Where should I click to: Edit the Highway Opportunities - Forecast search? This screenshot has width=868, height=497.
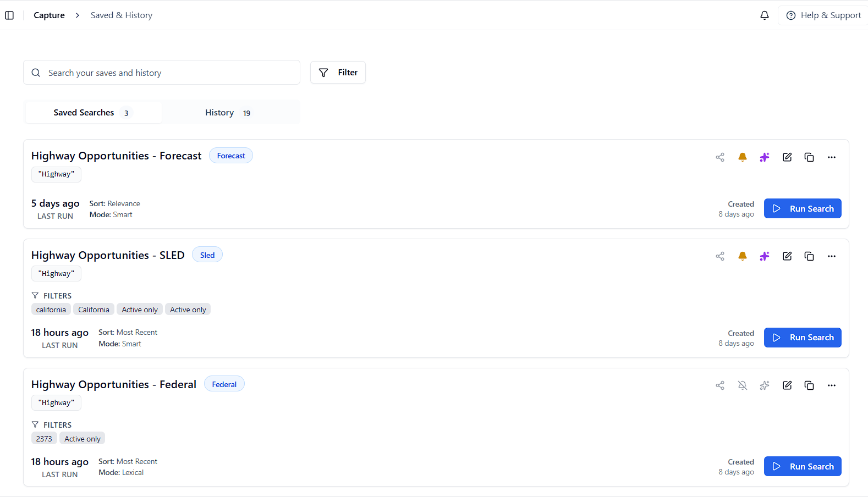[x=787, y=157]
